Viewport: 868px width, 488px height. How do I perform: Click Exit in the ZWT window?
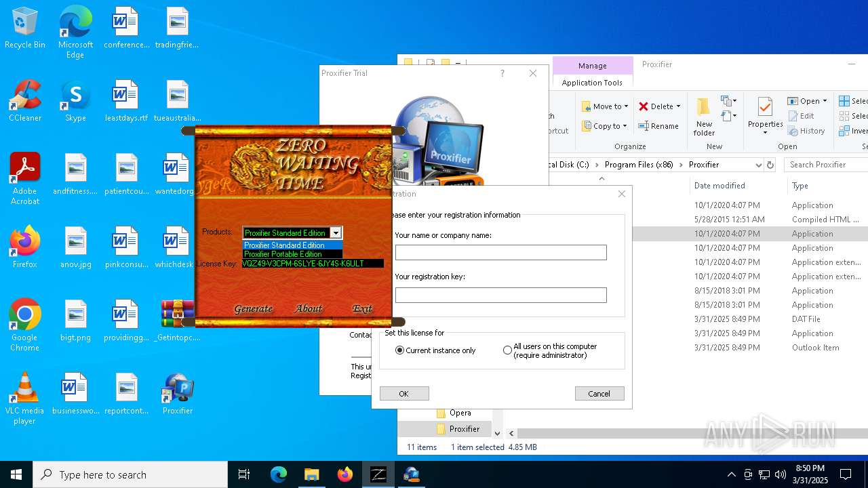[x=362, y=308]
